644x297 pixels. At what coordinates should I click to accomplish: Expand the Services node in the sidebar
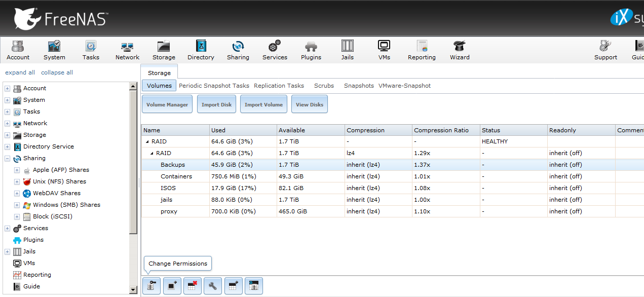point(7,229)
